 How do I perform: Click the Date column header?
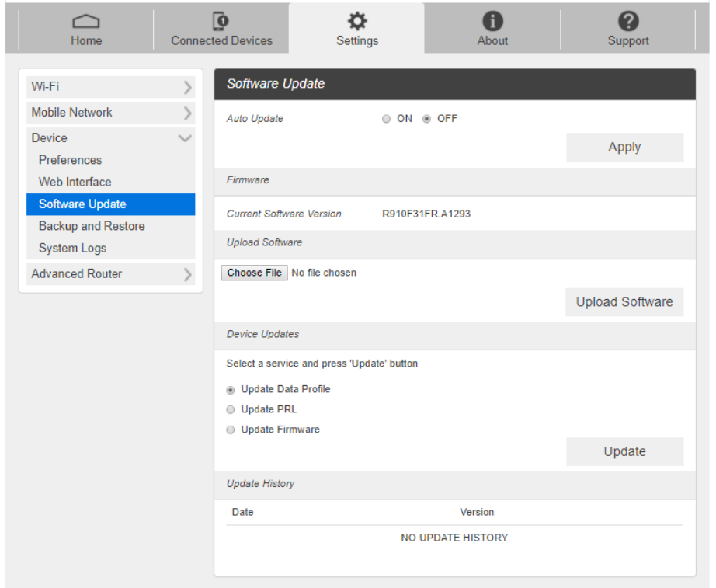point(242,512)
